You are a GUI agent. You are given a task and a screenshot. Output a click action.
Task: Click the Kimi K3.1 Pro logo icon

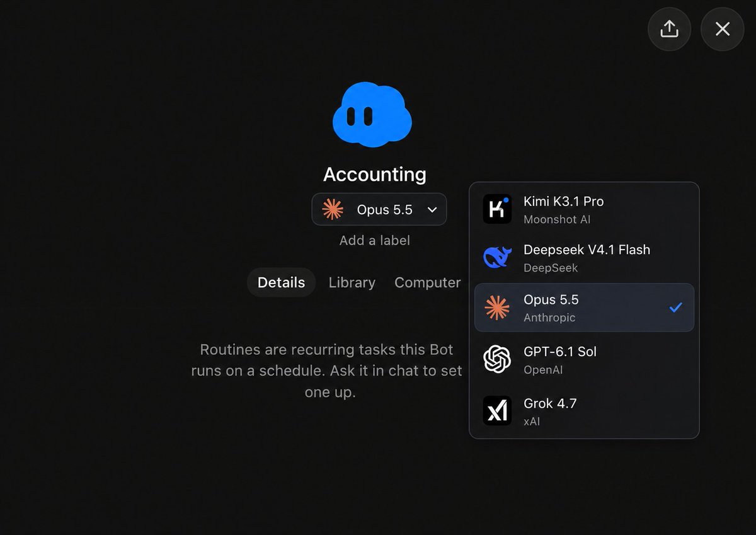coord(497,209)
